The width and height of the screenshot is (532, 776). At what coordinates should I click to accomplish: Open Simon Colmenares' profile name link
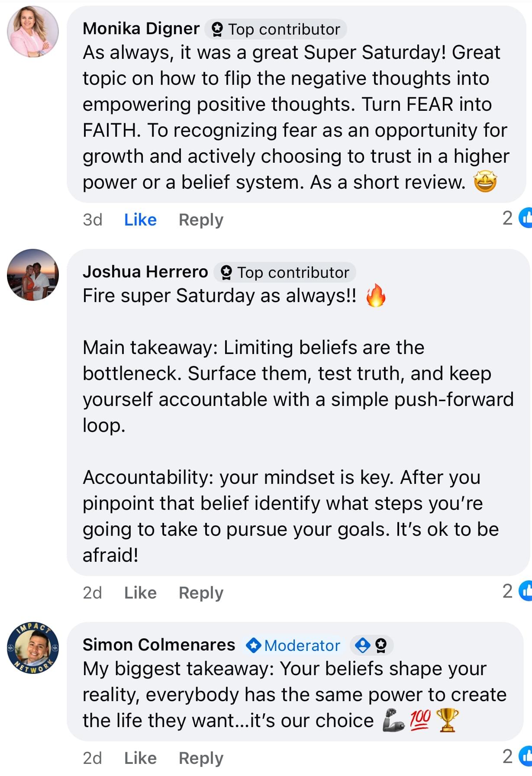tap(159, 645)
